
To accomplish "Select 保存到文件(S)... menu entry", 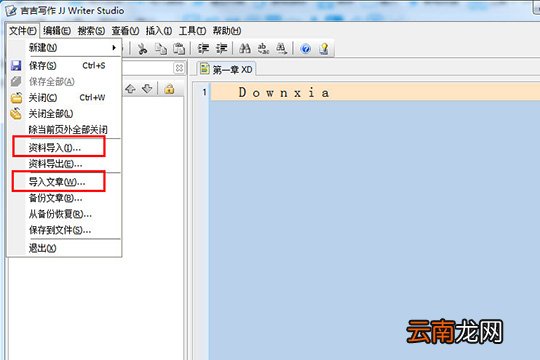I will point(64,230).
